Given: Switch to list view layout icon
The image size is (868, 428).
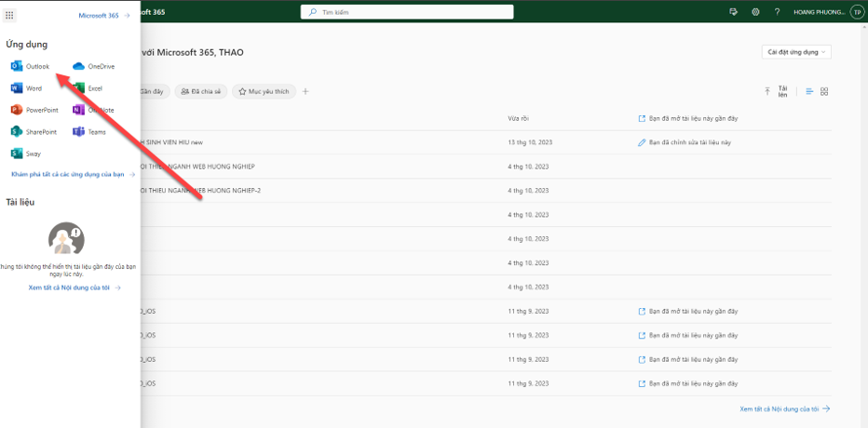Looking at the screenshot, I should (x=809, y=92).
